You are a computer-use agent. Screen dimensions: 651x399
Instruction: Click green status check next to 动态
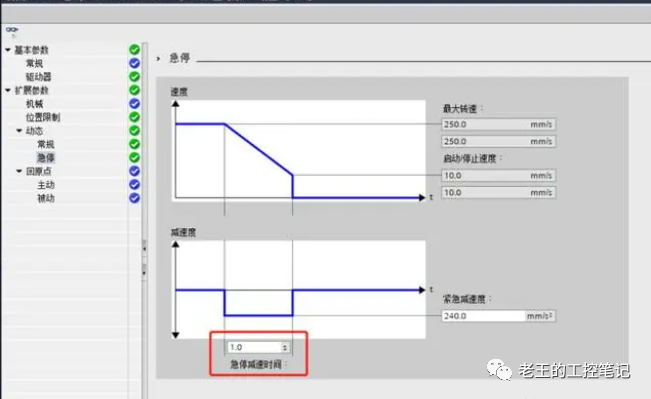coord(134,130)
